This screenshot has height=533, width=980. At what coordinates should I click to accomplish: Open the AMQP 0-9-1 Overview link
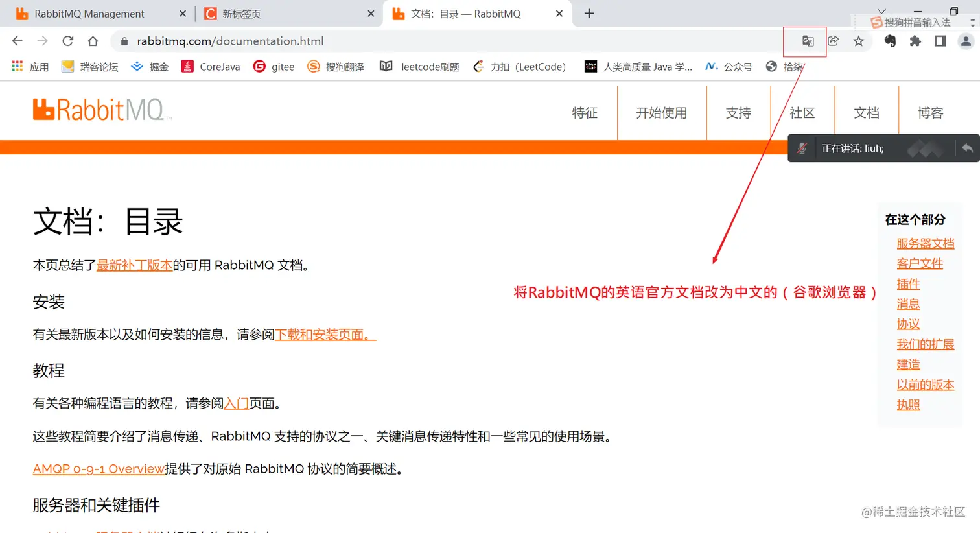pos(99,469)
